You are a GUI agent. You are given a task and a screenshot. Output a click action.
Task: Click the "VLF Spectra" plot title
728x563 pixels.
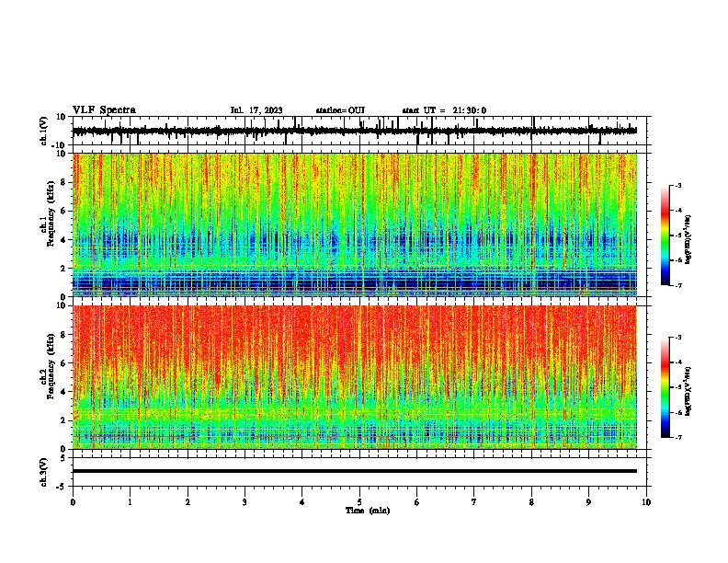click(x=104, y=110)
